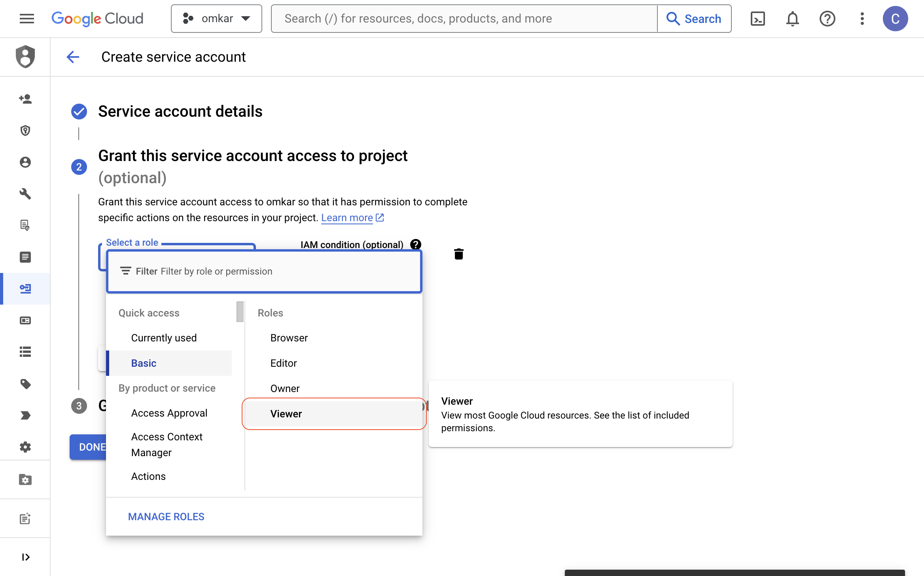The image size is (924, 576).
Task: Expand the sidebar with bottom chevron toggle
Action: (x=25, y=557)
